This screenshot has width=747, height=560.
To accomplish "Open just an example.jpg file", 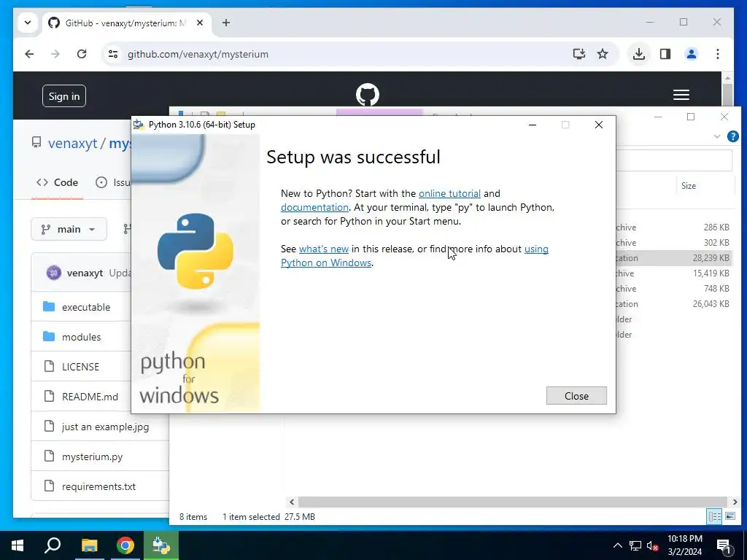I will pyautogui.click(x=105, y=427).
